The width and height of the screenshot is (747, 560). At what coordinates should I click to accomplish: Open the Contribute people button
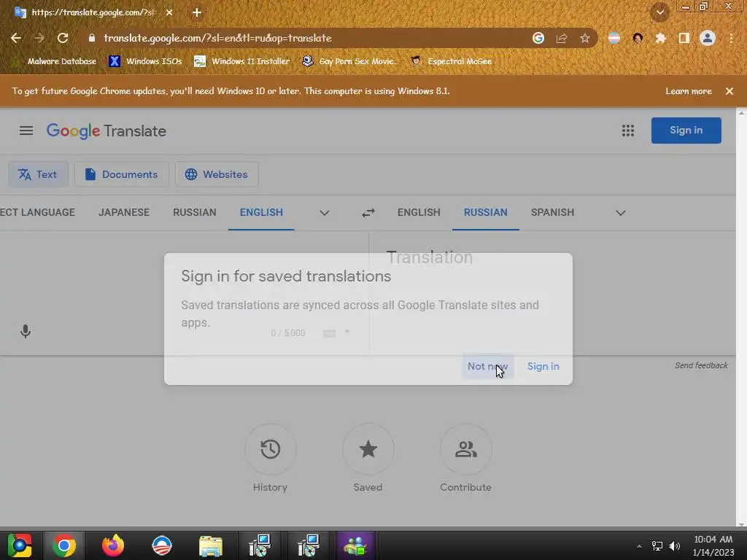coord(465,449)
